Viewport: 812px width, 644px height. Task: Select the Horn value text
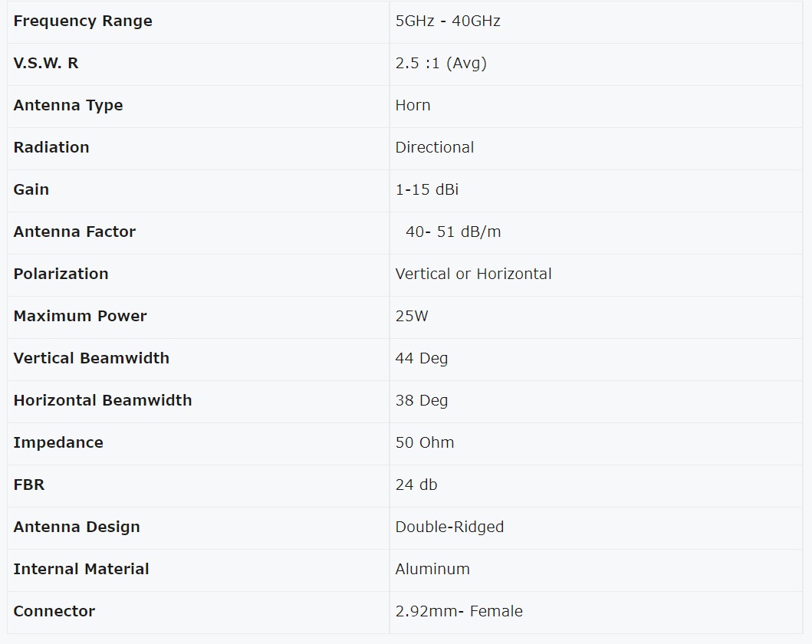coord(413,106)
